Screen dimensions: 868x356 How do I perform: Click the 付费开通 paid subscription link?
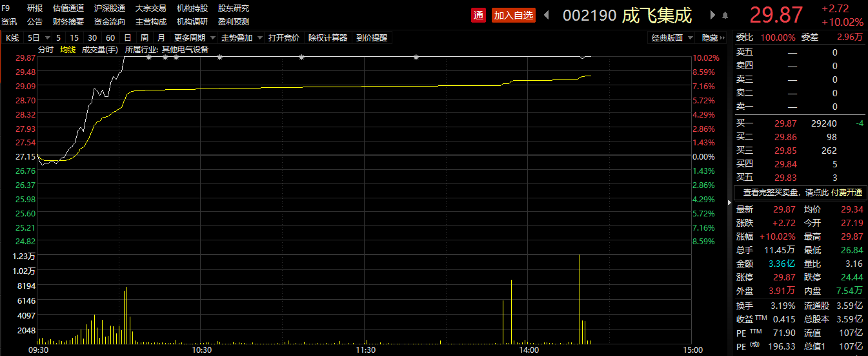pyautogui.click(x=847, y=192)
